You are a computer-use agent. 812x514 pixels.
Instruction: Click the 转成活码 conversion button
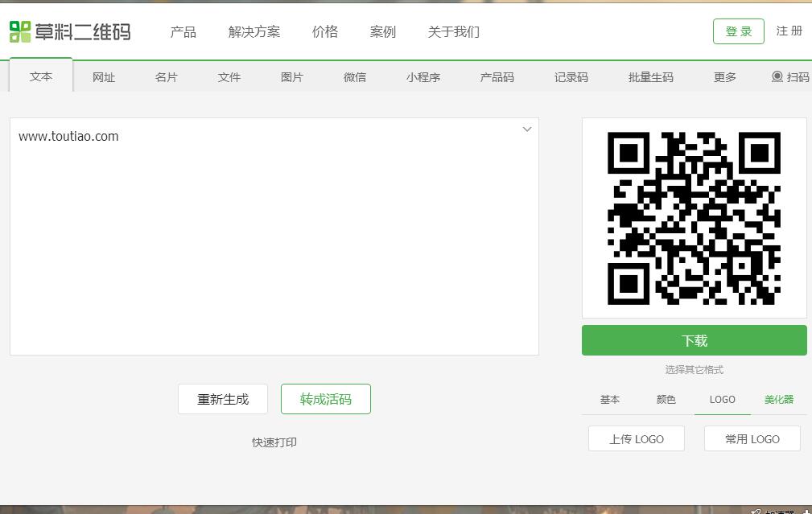point(325,399)
